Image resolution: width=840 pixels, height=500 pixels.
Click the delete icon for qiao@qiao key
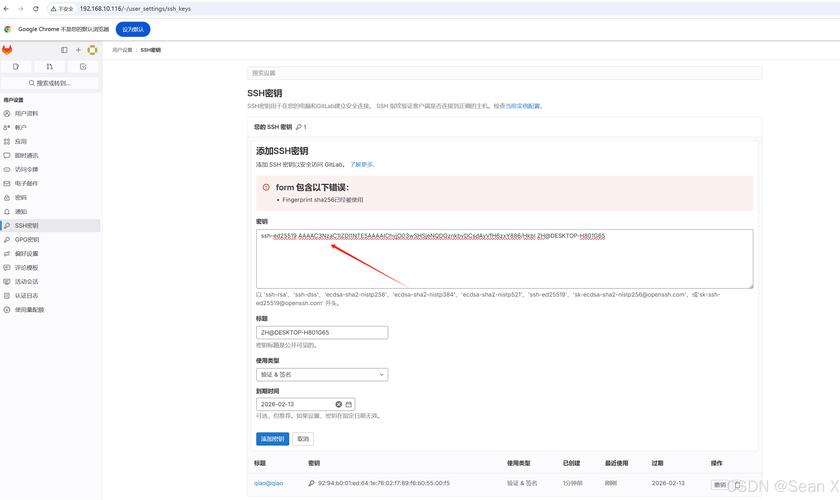(738, 484)
